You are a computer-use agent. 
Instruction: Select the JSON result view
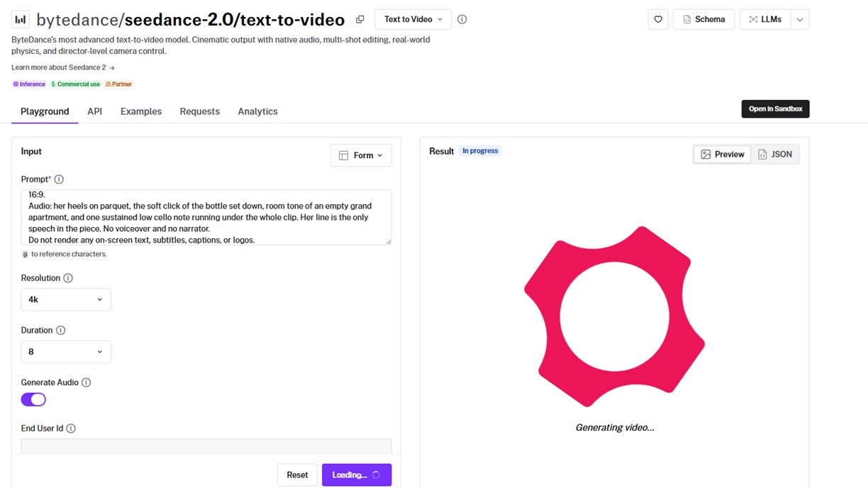(775, 154)
